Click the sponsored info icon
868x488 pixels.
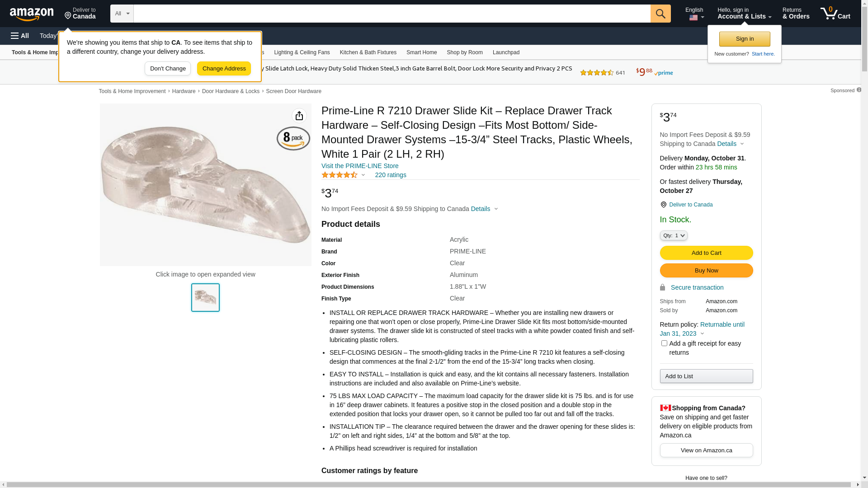point(859,90)
